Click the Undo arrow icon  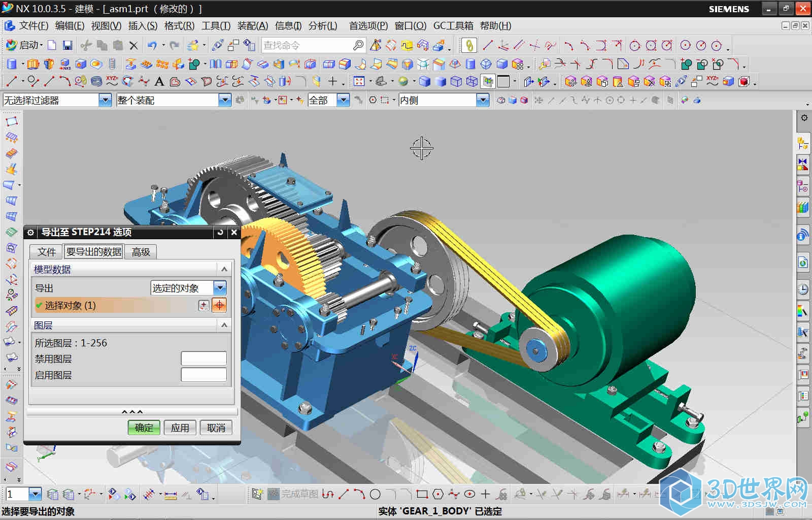click(x=152, y=45)
